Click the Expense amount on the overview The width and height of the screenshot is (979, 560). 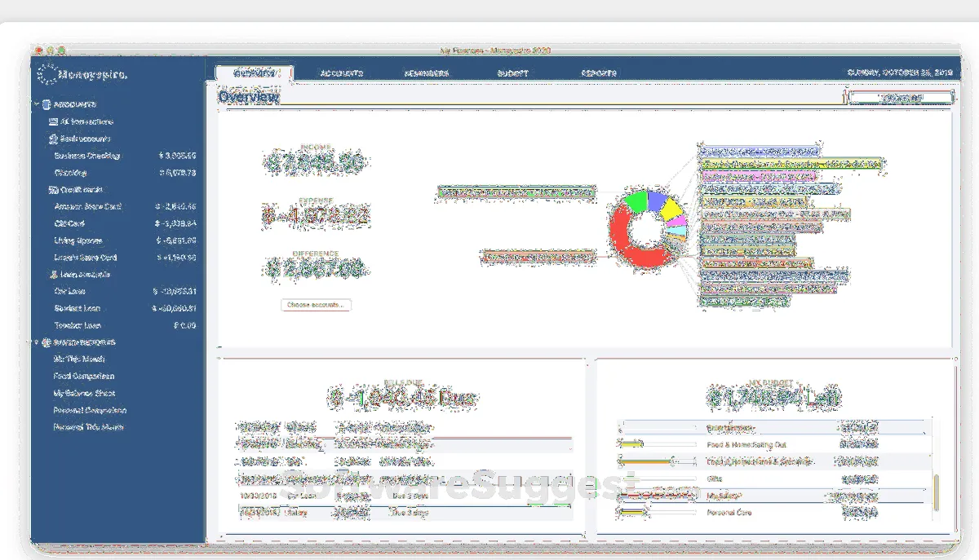pyautogui.click(x=315, y=216)
